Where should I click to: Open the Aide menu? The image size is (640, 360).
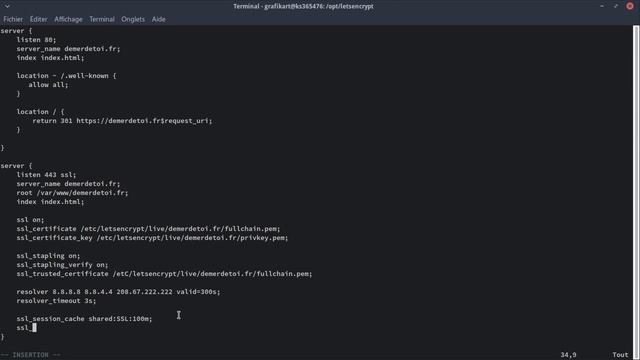[158, 19]
